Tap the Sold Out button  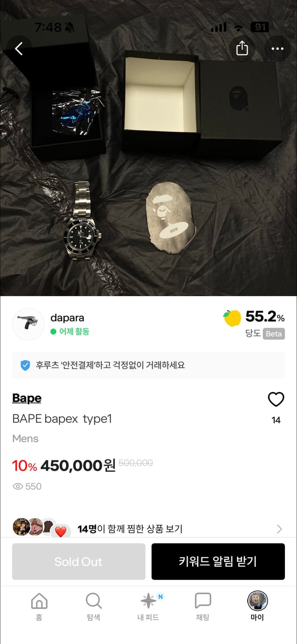click(78, 562)
